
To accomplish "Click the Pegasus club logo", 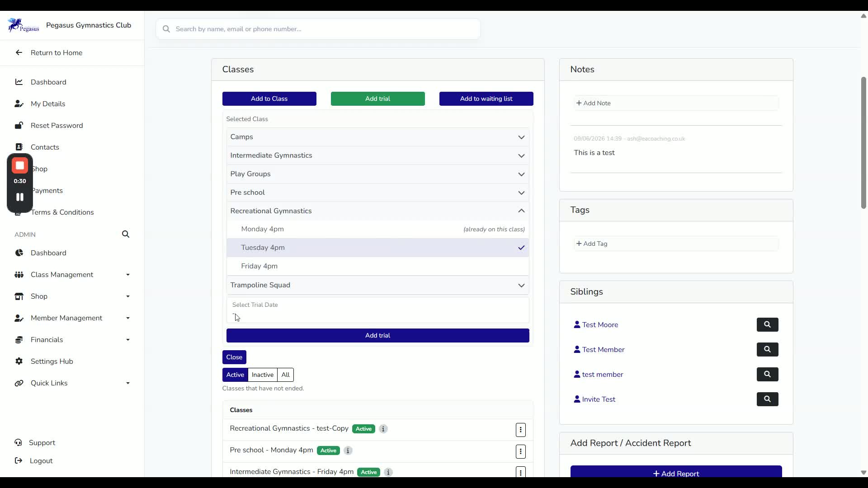I will (x=23, y=25).
